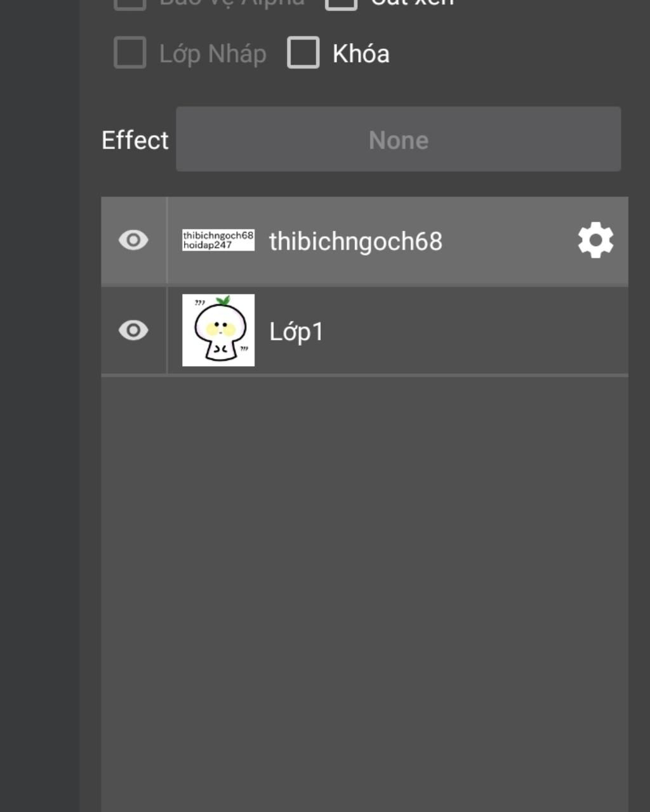Open the Effect dropdown showing None

point(398,140)
